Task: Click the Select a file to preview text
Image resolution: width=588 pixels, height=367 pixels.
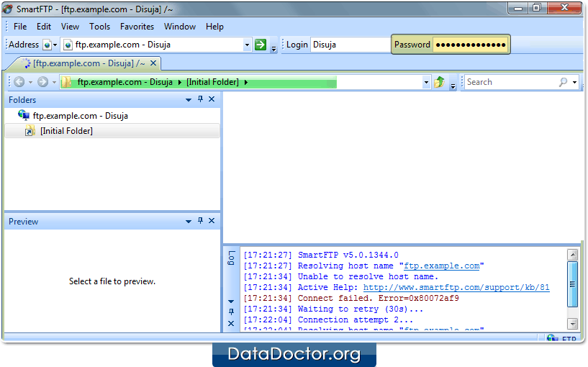Action: pyautogui.click(x=112, y=281)
